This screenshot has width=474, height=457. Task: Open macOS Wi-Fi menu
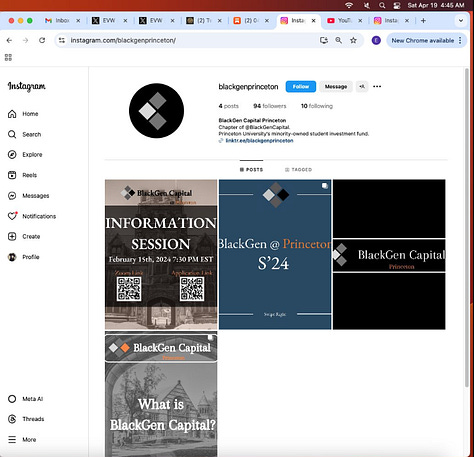(x=349, y=5)
